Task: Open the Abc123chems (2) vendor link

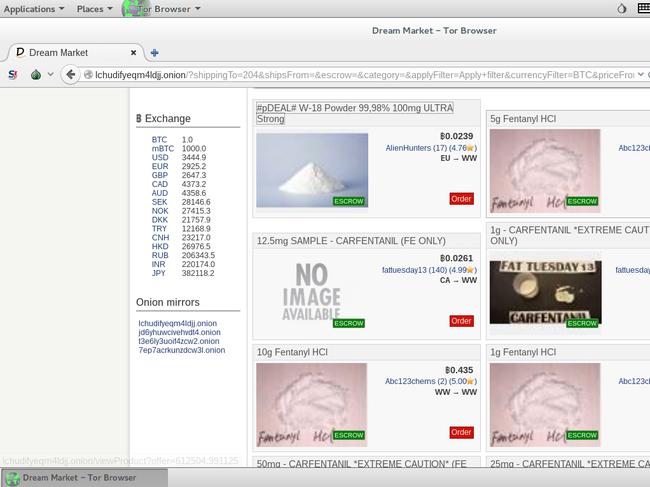Action: (x=431, y=381)
